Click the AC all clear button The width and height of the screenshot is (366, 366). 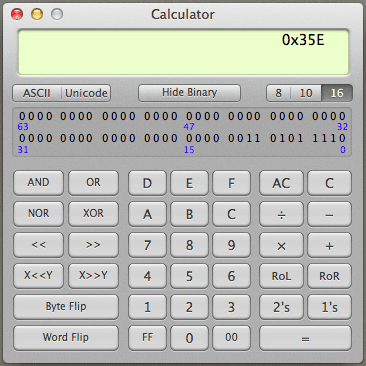281,183
